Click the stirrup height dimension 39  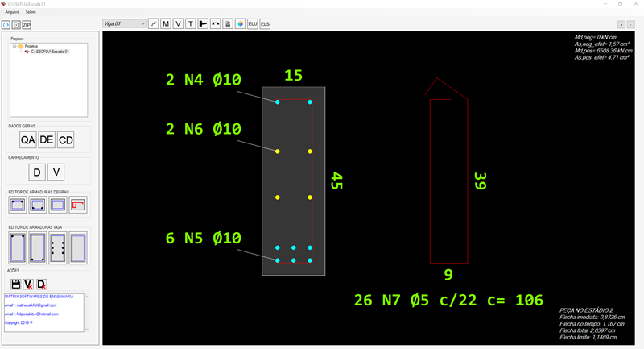[x=480, y=181]
